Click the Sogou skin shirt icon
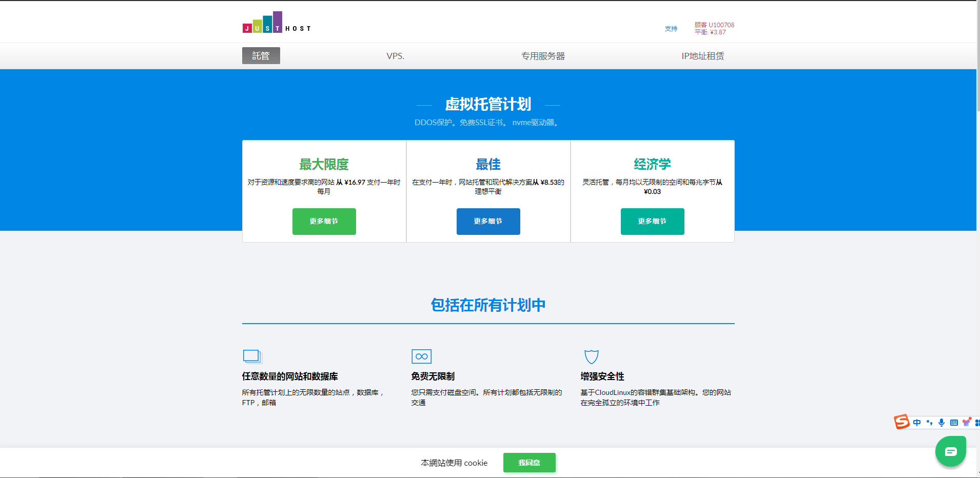980x478 pixels. (x=966, y=423)
